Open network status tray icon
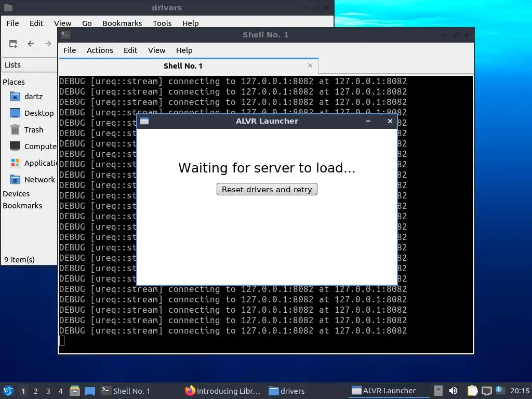Viewport: 532px width, 399px height. pyautogui.click(x=486, y=391)
